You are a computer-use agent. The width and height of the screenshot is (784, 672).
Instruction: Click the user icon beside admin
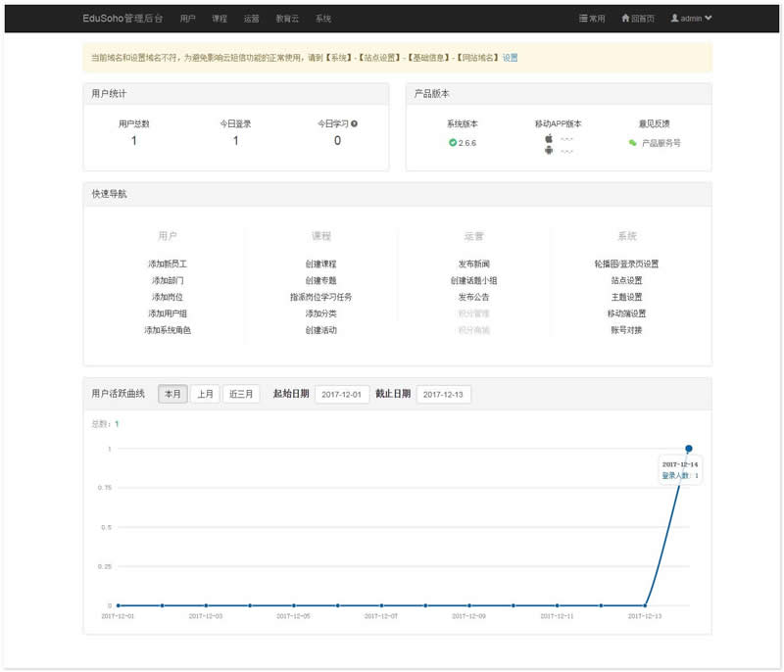click(x=674, y=19)
